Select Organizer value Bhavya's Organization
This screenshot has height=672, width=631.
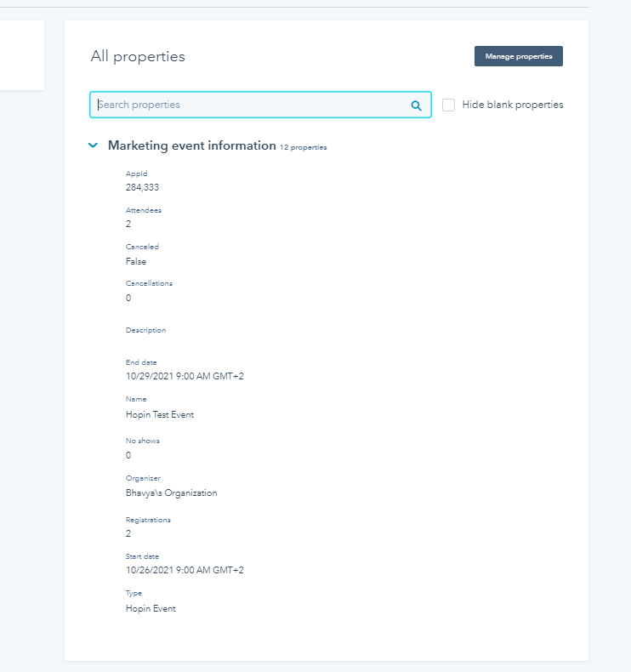coord(171,493)
